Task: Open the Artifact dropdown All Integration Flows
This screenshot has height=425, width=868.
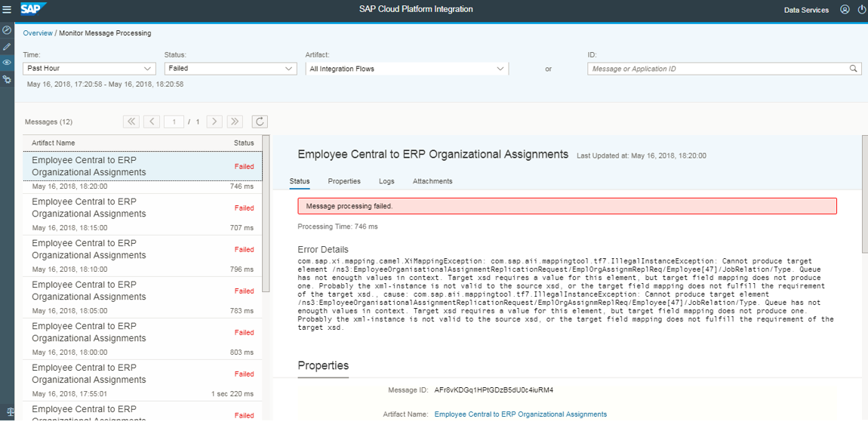Action: [407, 69]
